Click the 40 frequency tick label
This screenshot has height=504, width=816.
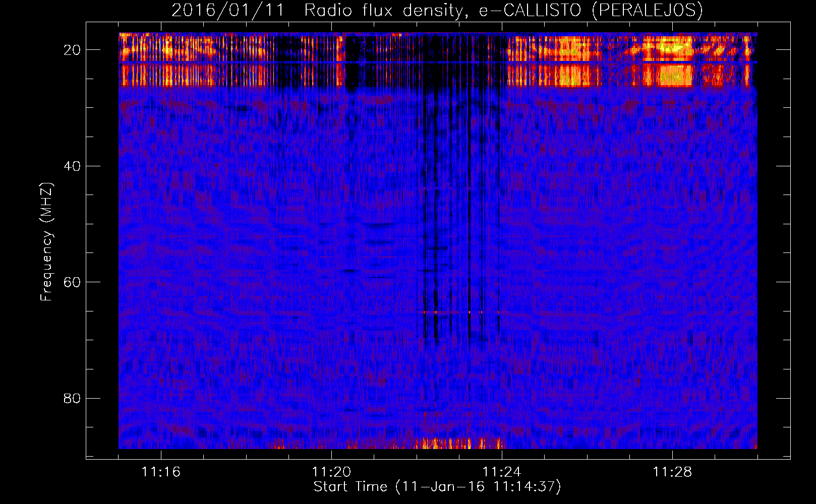tap(73, 166)
